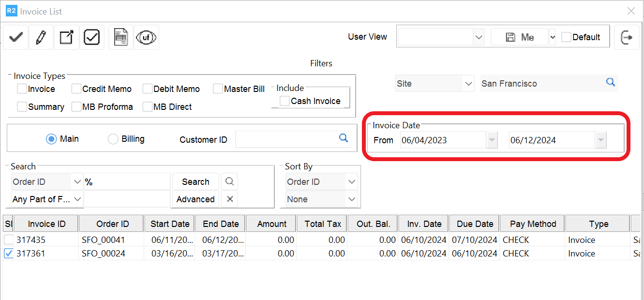The image size is (644, 300).
Task: Tick the Cash Invoice checkbox
Action: tap(285, 101)
